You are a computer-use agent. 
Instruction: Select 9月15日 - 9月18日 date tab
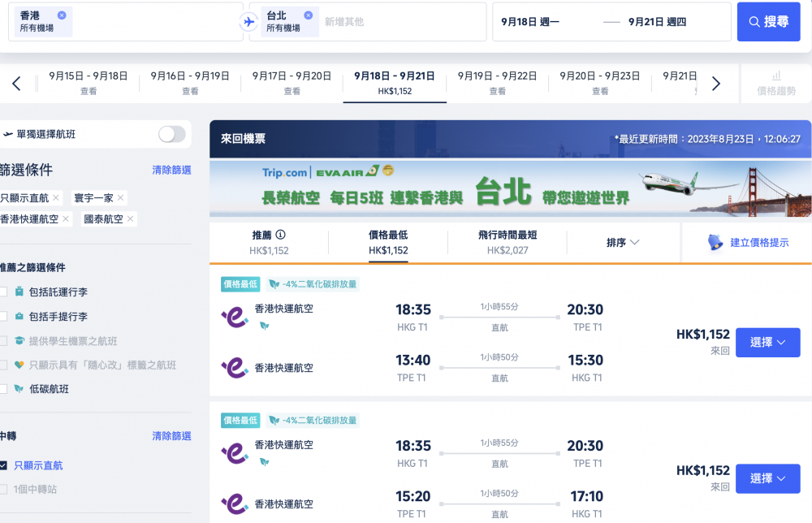(x=88, y=83)
